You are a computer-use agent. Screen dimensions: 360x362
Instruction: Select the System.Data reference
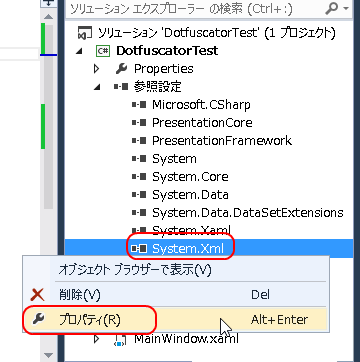pyautogui.click(x=190, y=195)
